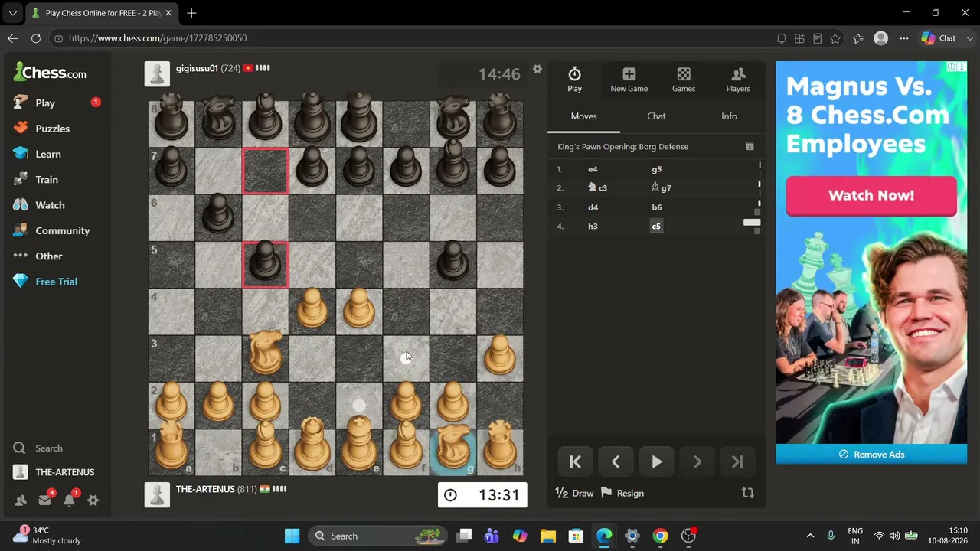Select knight c3 move in list

[597, 187]
